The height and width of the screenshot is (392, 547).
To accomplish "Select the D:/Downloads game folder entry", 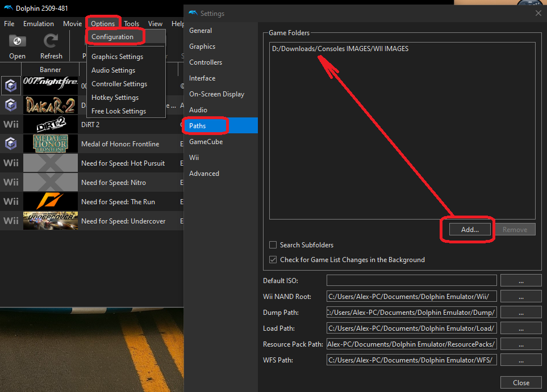I will click(340, 49).
